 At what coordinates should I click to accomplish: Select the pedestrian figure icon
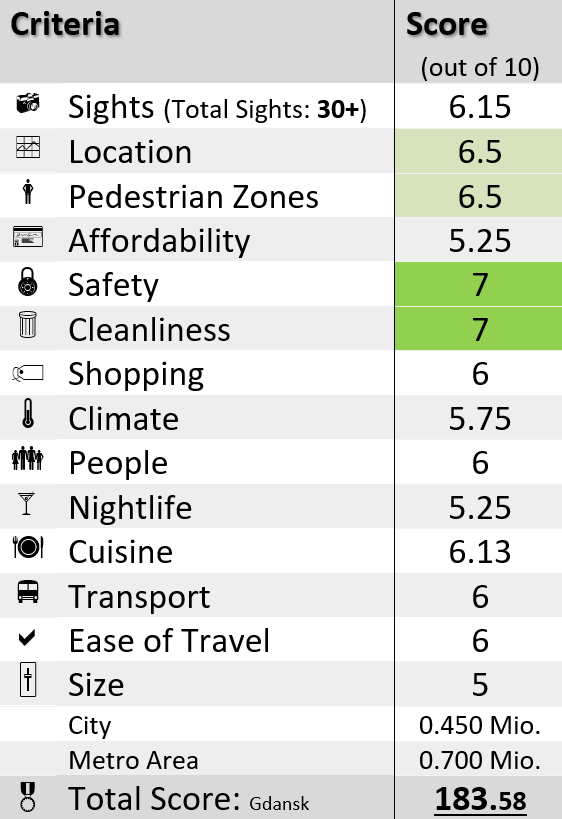tap(28, 192)
